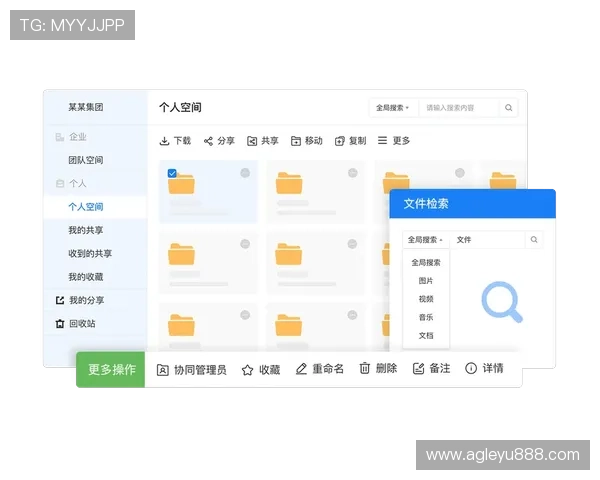Click the 文件检索 panel title
This screenshot has width=600, height=480.
426,204
